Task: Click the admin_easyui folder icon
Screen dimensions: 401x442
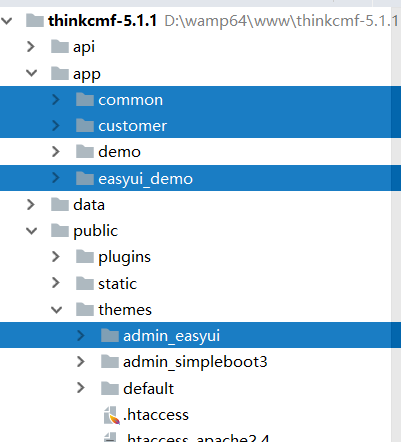Action: pyautogui.click(x=110, y=335)
